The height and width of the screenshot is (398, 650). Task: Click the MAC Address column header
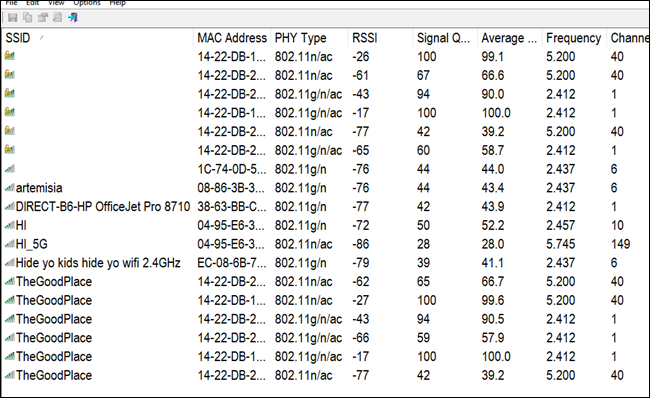click(232, 38)
